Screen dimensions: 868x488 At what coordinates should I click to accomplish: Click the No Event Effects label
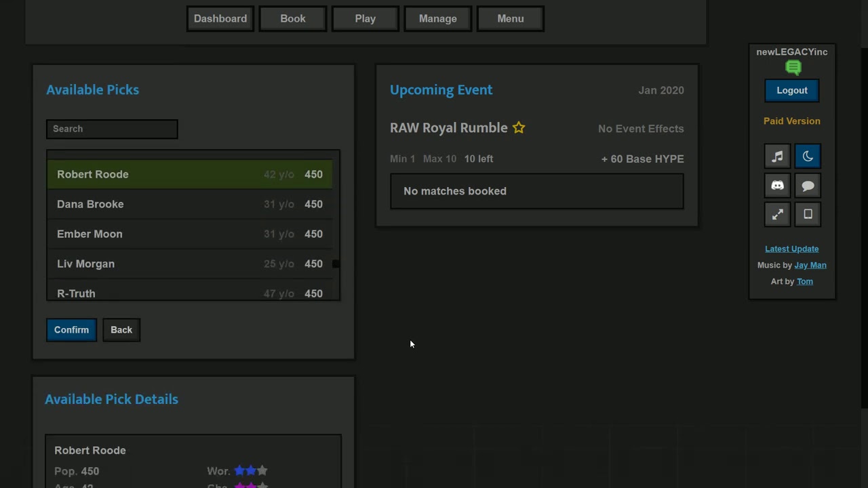coord(641,129)
